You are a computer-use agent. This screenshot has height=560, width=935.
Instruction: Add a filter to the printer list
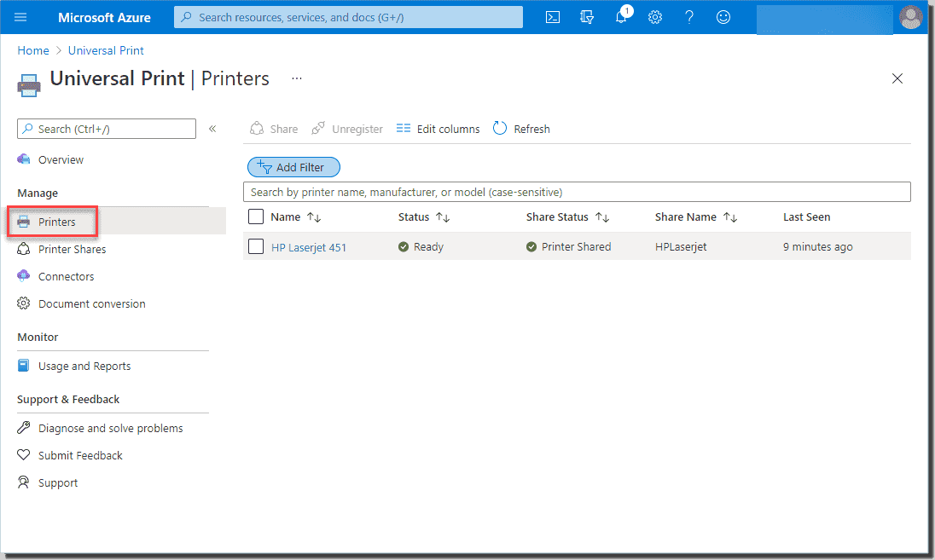click(293, 166)
